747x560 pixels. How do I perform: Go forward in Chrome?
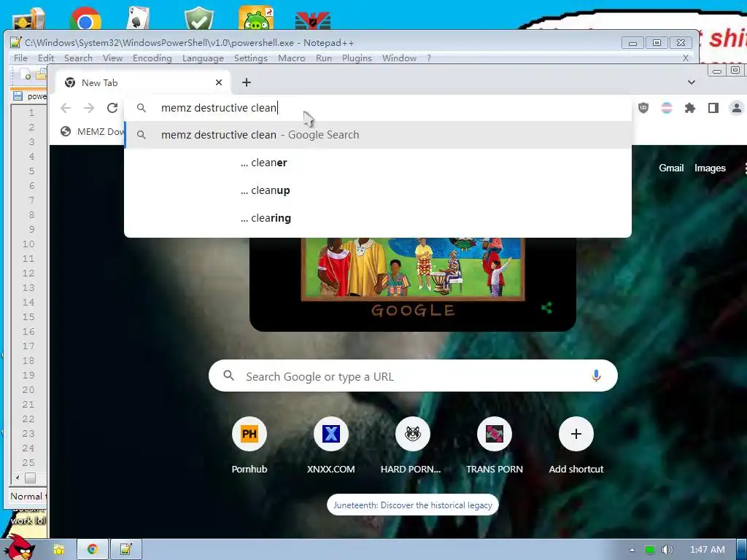pos(89,108)
